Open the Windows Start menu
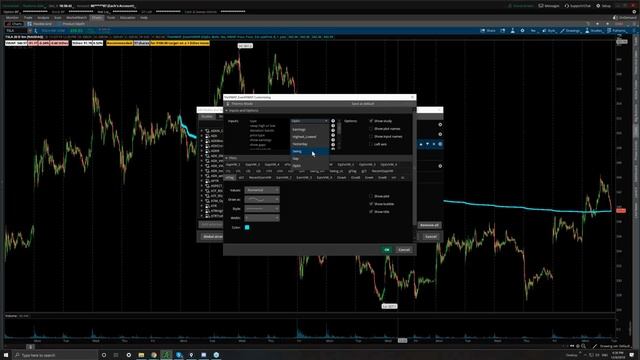Screen dimensions: 640x360 tap(6, 355)
